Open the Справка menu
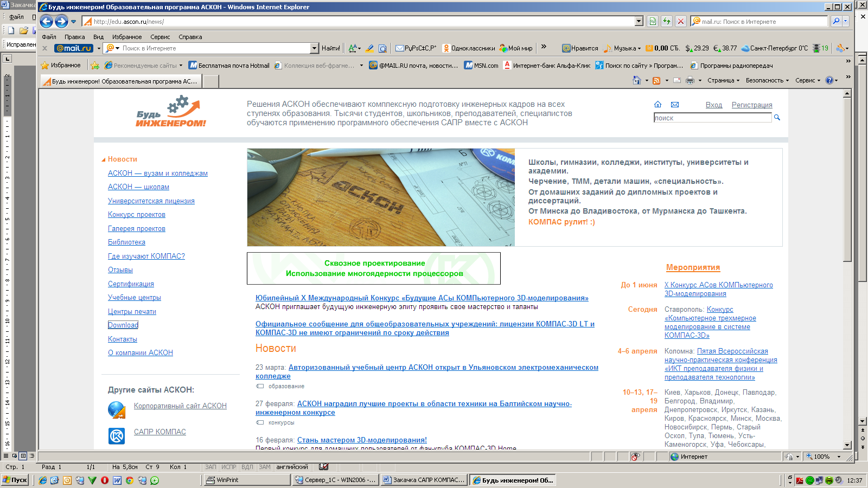The width and height of the screenshot is (868, 488). [190, 37]
